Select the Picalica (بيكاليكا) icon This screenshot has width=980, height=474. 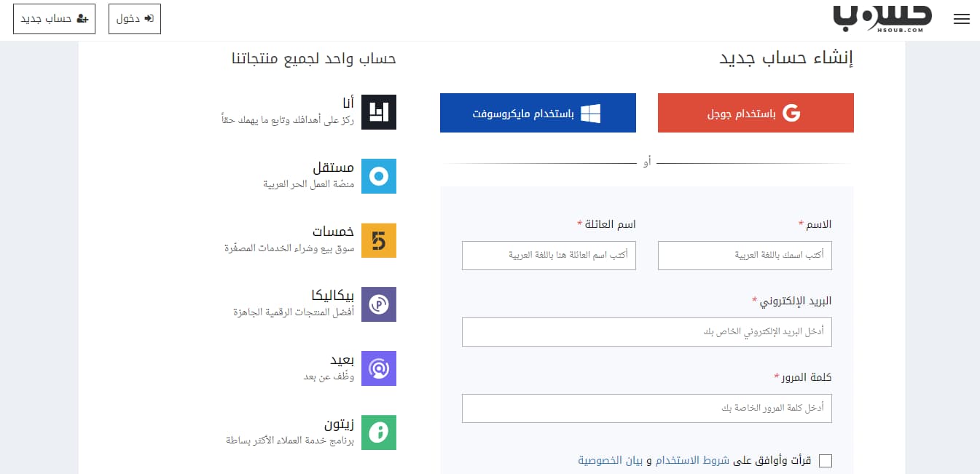point(378,304)
